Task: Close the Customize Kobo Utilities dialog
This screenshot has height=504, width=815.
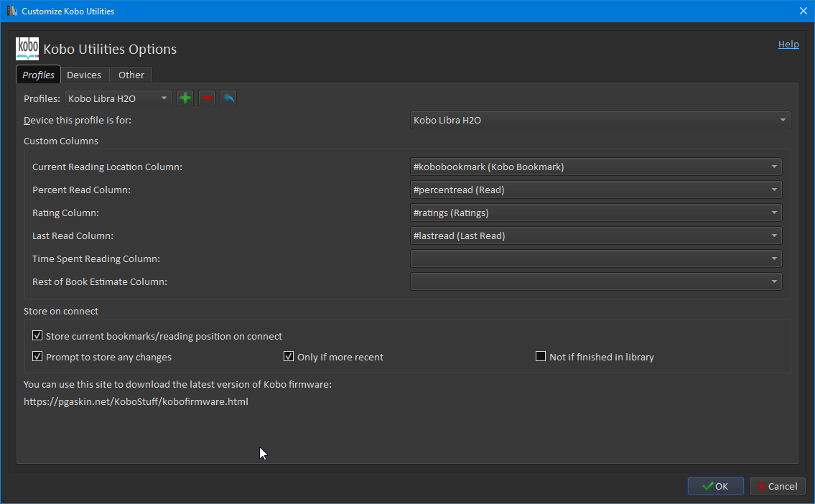Action: click(803, 11)
